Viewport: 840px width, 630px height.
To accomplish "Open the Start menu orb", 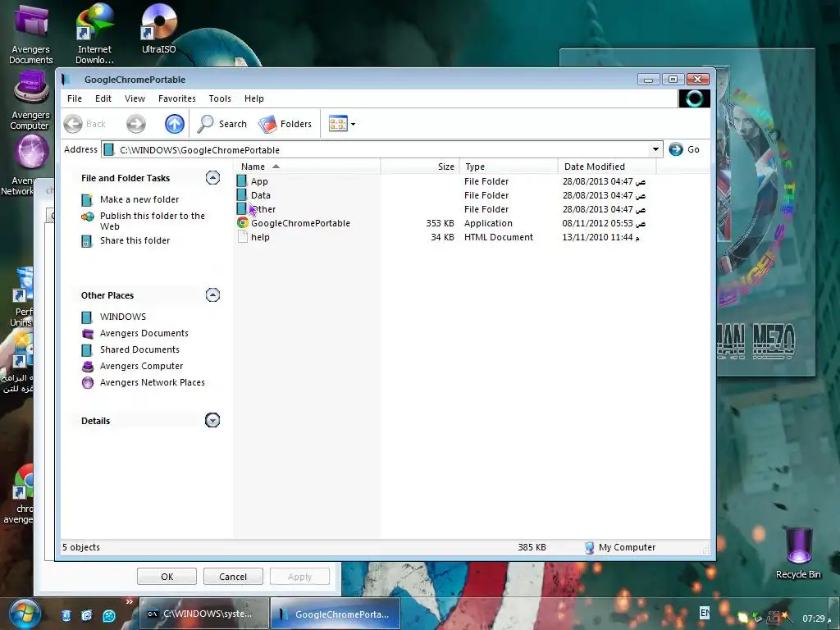I will [25, 614].
